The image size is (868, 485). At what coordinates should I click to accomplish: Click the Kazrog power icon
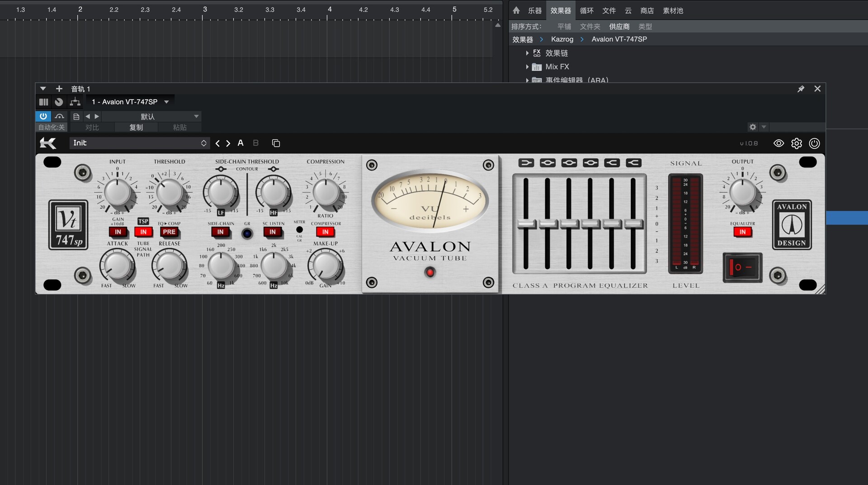tap(814, 143)
